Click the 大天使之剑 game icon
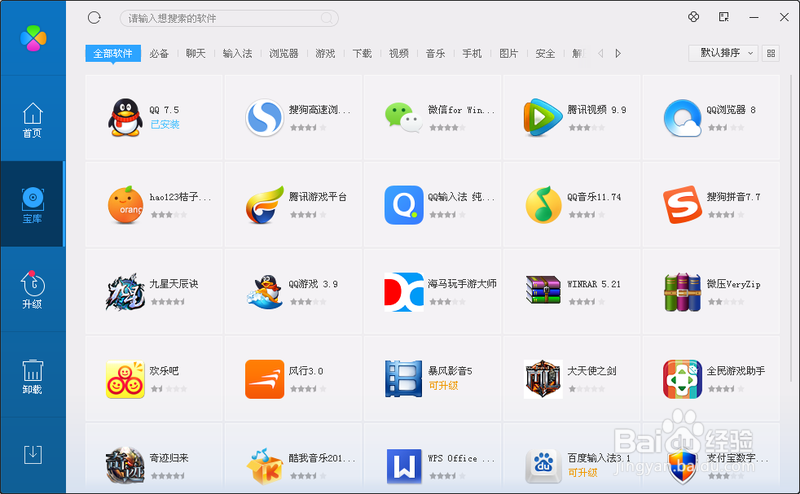The image size is (800, 494). coord(543,379)
